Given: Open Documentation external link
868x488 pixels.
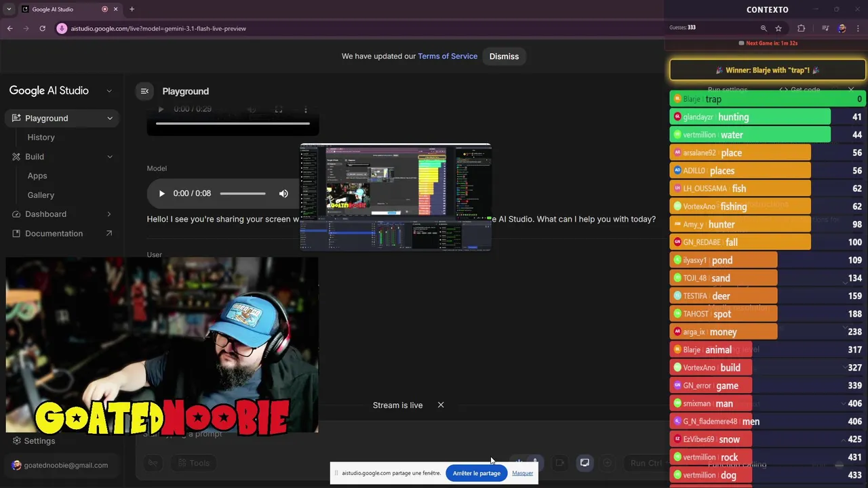Looking at the screenshot, I should pyautogui.click(x=62, y=233).
